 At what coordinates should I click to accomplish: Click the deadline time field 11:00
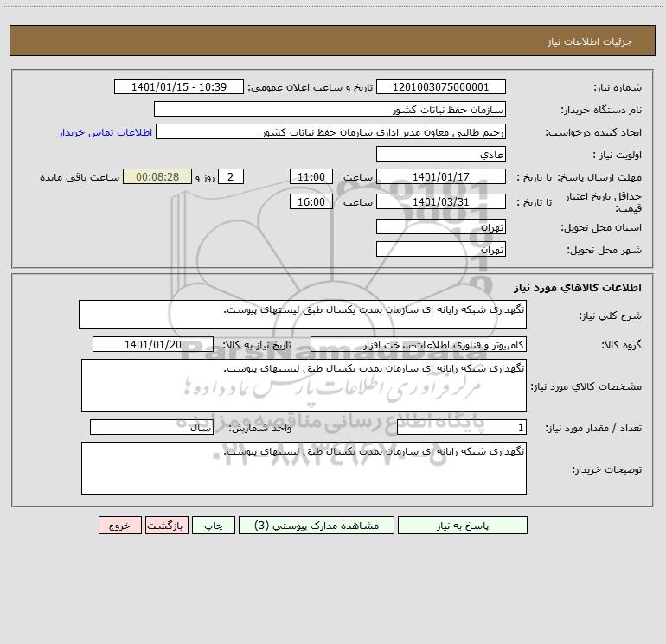tap(311, 176)
